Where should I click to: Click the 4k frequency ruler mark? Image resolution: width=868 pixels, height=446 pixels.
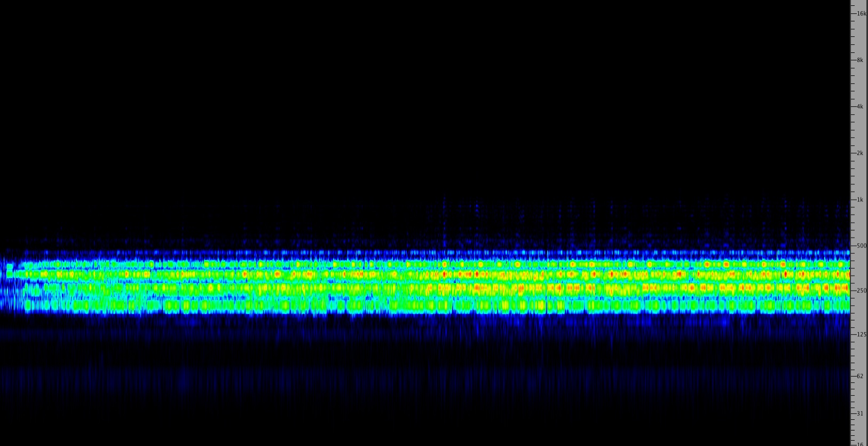click(860, 107)
